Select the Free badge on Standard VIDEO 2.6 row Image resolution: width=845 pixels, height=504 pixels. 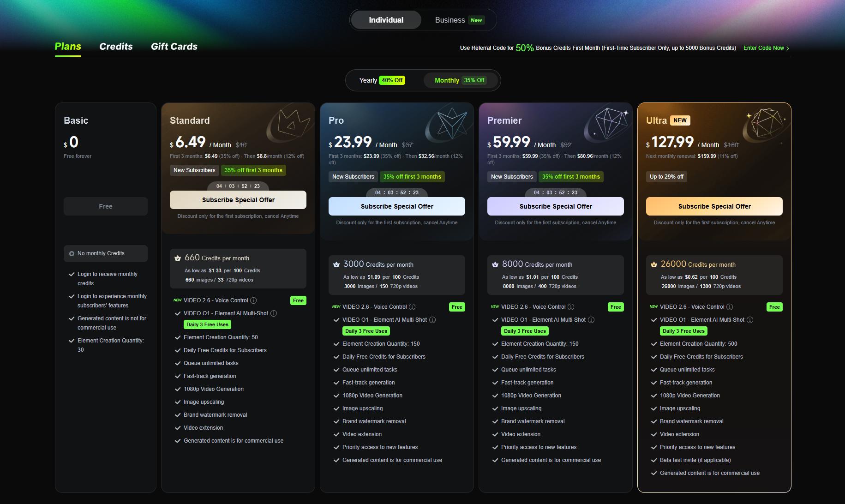298,300
